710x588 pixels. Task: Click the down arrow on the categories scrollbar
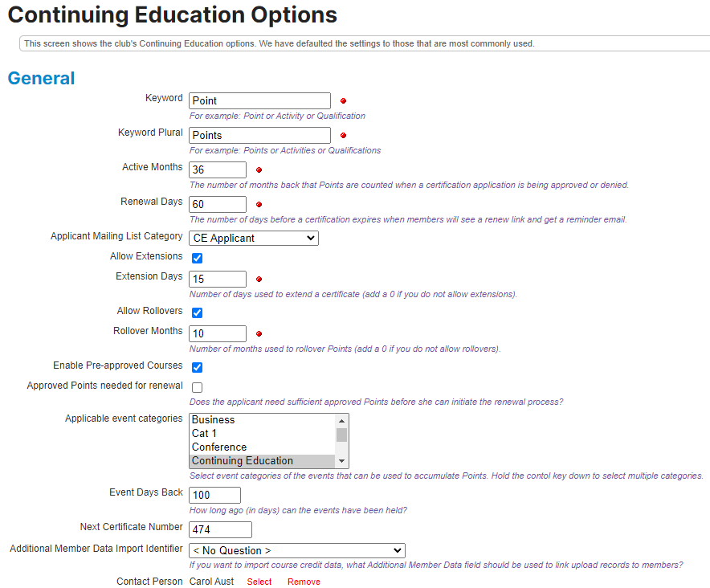(342, 460)
